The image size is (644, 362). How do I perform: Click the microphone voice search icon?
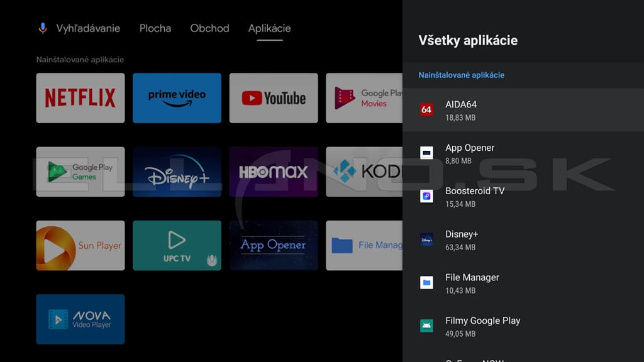[43, 28]
